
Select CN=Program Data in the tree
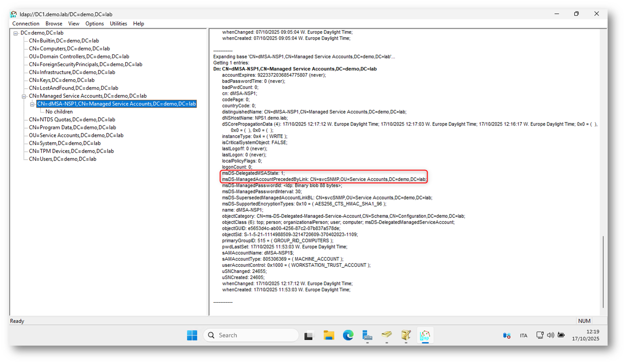click(x=72, y=128)
